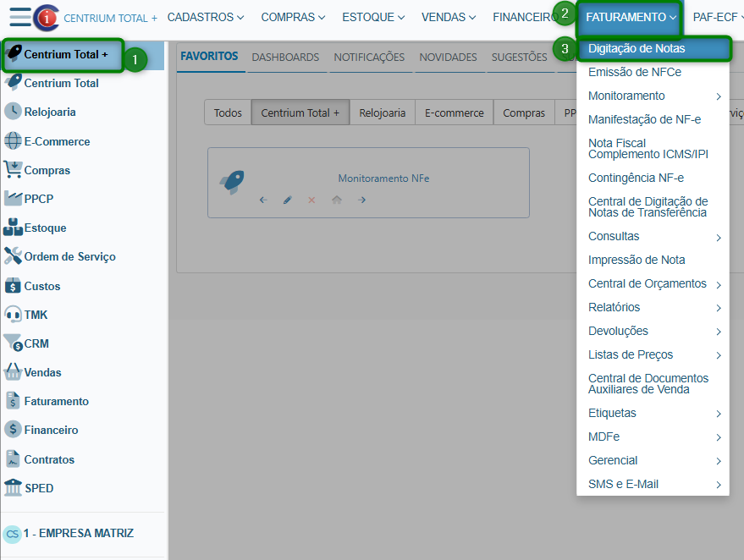
Task: Expand the Monitoramento submenu
Action: coord(718,96)
